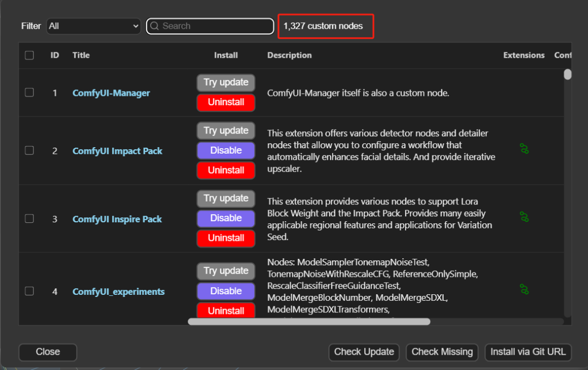
Task: Click extensions link icon for ComfyUI Impact Pack
Action: tap(524, 149)
